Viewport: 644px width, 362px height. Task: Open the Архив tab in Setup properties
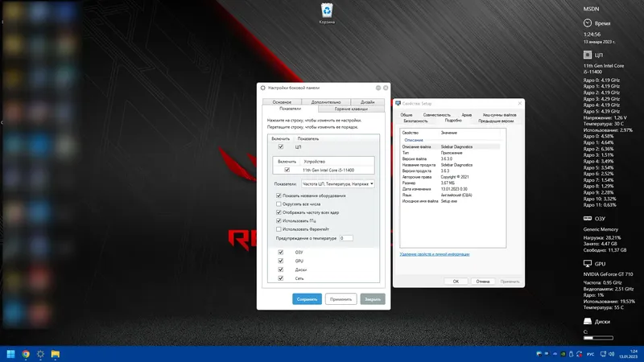(x=467, y=115)
